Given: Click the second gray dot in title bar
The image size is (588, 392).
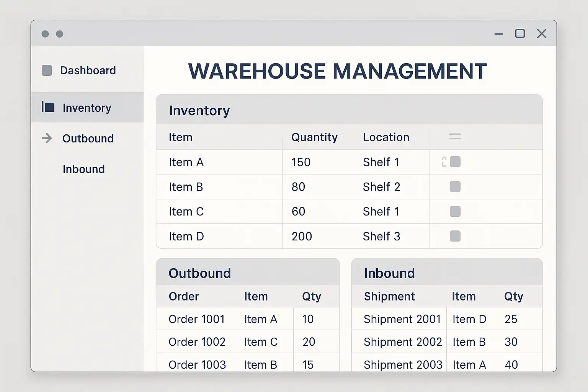Looking at the screenshot, I should (60, 34).
